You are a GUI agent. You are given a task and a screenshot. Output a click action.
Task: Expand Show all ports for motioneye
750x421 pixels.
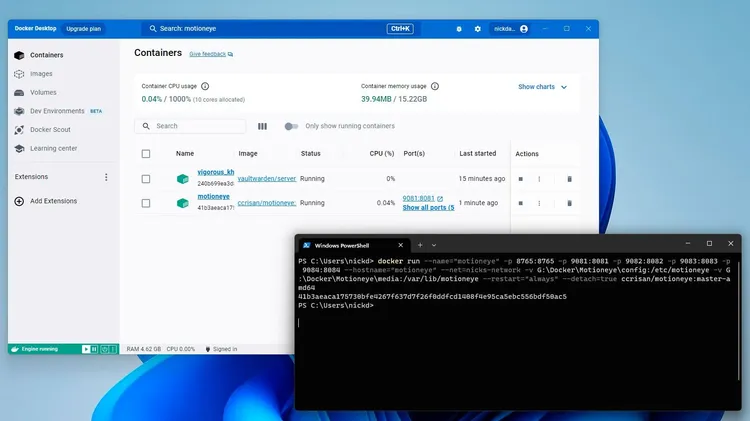(x=428, y=208)
